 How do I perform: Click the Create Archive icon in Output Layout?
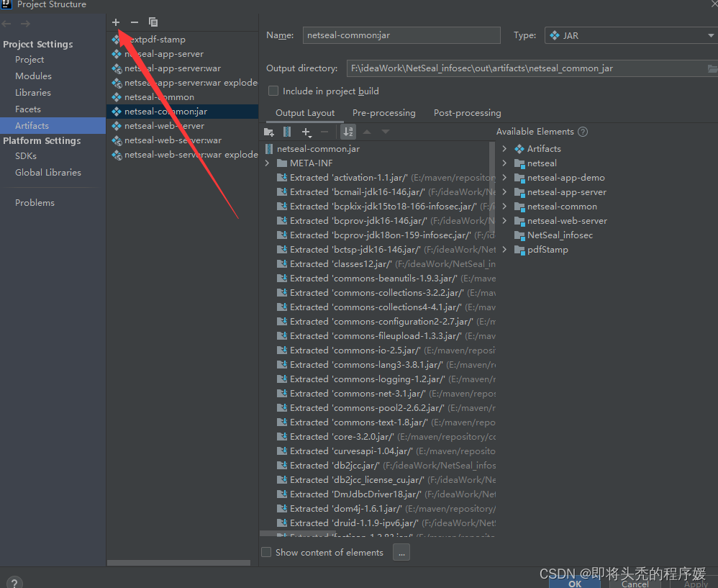coord(287,132)
